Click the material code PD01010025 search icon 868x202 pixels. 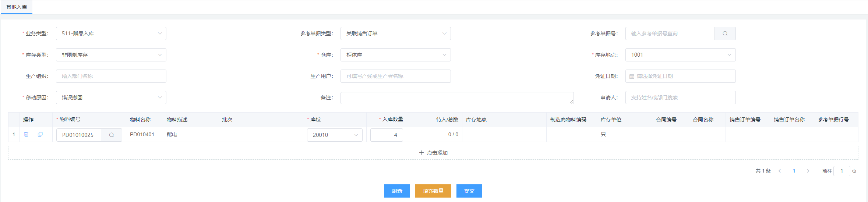pyautogui.click(x=111, y=135)
